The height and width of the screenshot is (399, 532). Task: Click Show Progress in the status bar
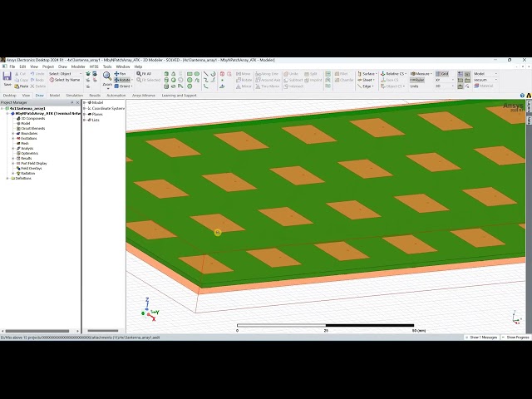[x=515, y=337]
